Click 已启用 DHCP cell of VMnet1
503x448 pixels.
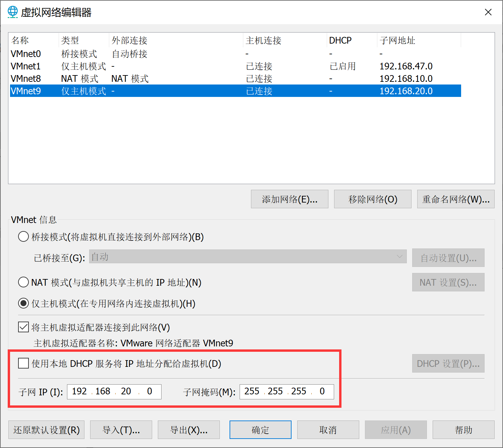tap(342, 66)
